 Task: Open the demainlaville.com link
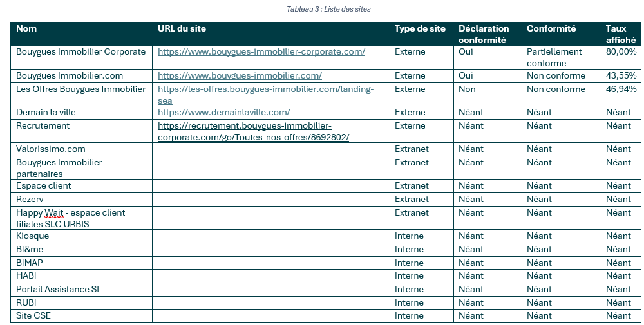[x=224, y=112]
